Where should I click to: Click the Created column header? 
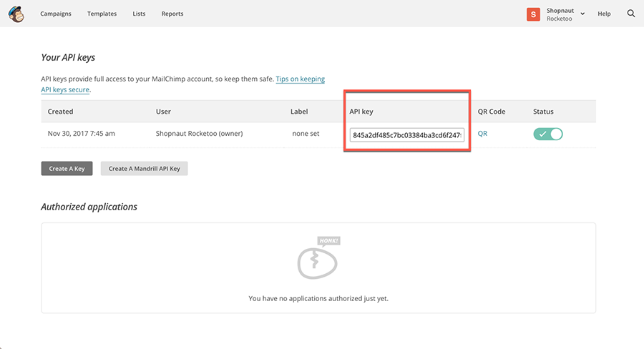61,112
